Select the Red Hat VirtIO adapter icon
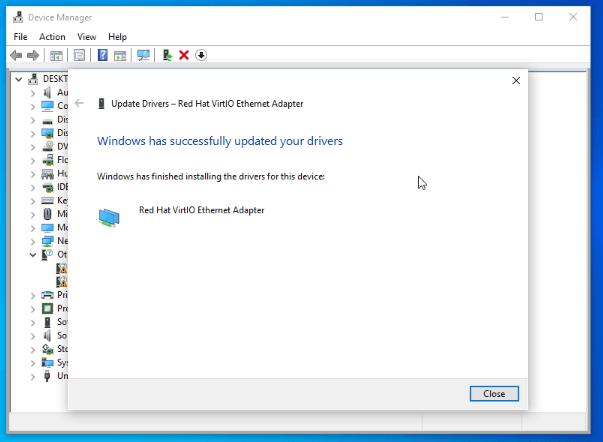Image resolution: width=603 pixels, height=442 pixels. point(109,216)
